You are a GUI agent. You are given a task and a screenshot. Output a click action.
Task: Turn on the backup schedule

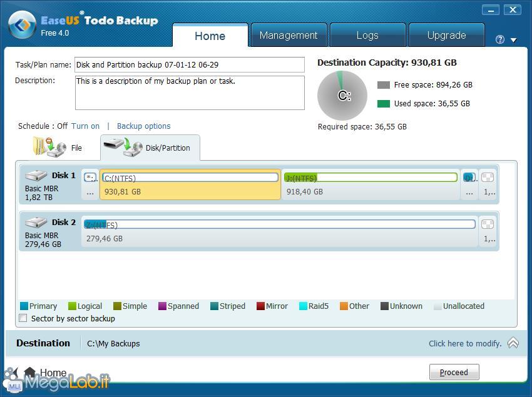click(85, 126)
